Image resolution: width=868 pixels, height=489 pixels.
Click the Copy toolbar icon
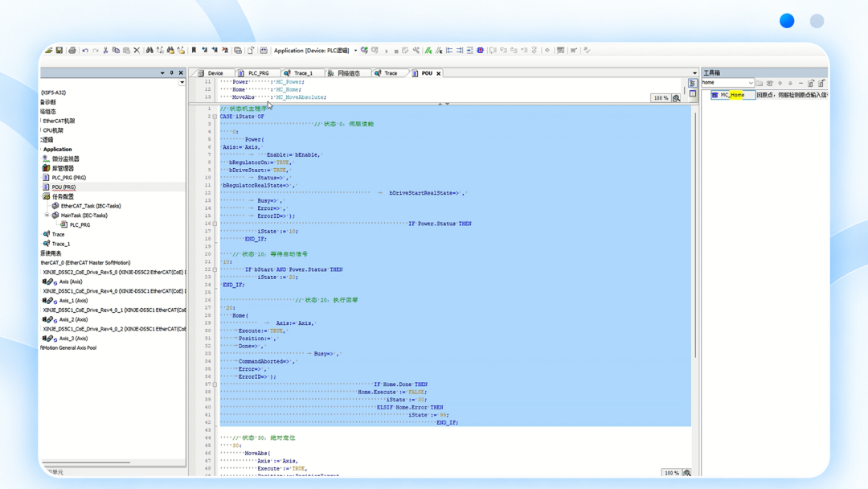(x=116, y=51)
